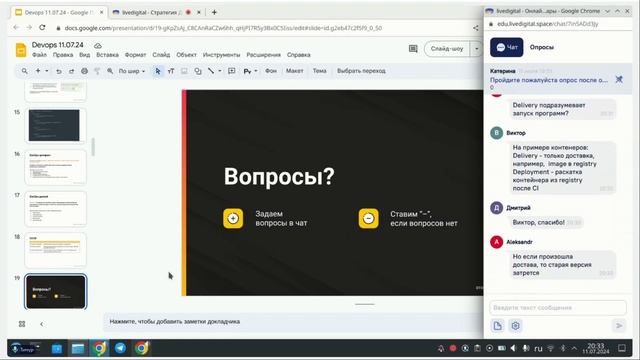Click the Paint format icon
The width and height of the screenshot is (640, 360).
point(97,71)
